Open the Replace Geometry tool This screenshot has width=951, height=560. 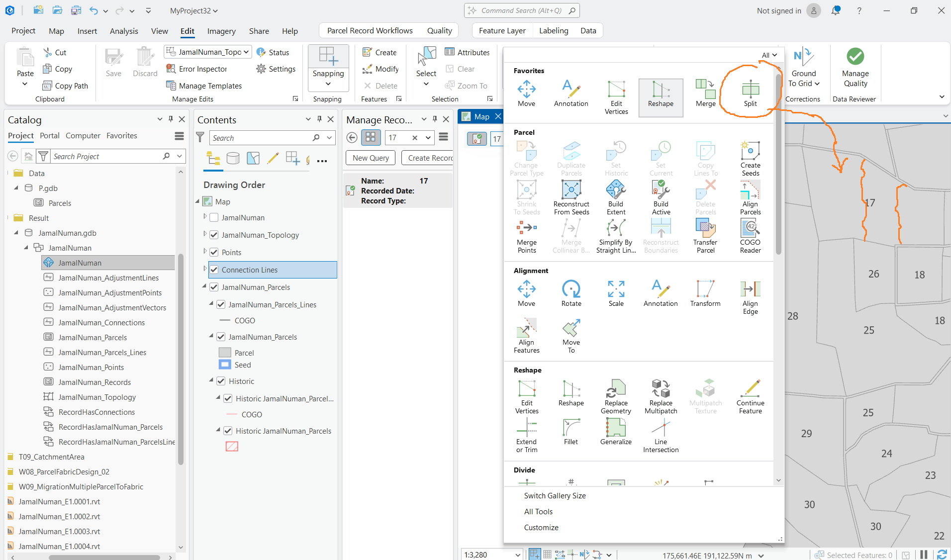[x=616, y=397]
